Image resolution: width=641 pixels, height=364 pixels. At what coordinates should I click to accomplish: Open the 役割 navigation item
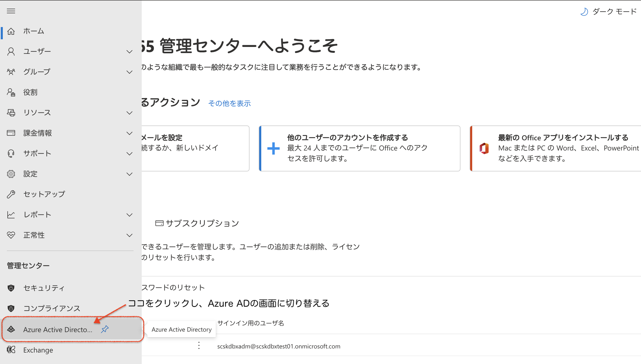[x=71, y=92]
